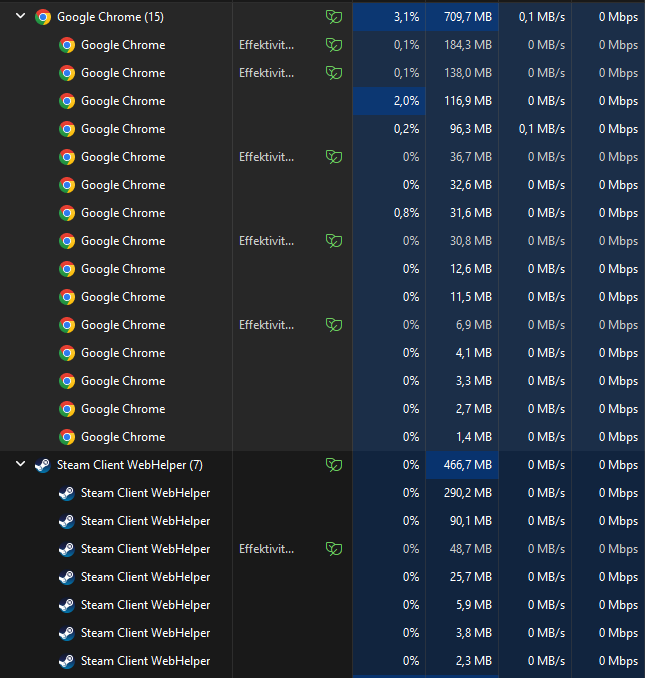Click the Chrome icon of the process using 96,3 MB
Viewport: 645px width, 678px height.
tap(67, 129)
